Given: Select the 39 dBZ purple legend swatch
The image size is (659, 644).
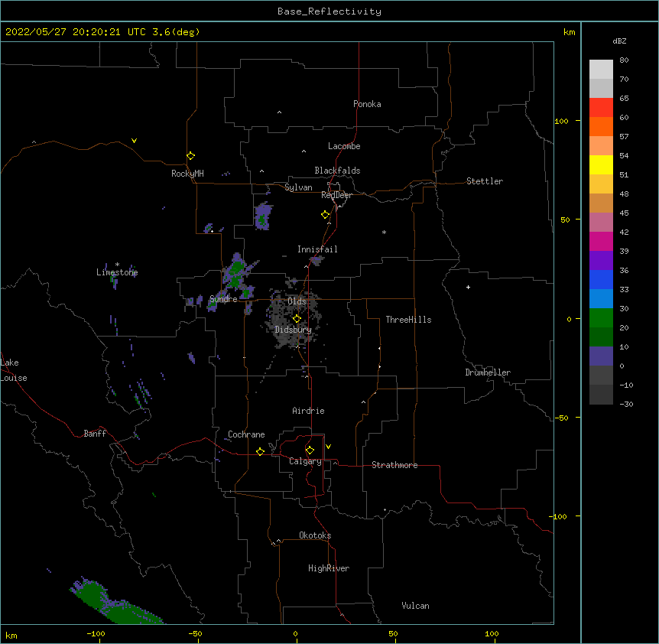Looking at the screenshot, I should tap(601, 261).
